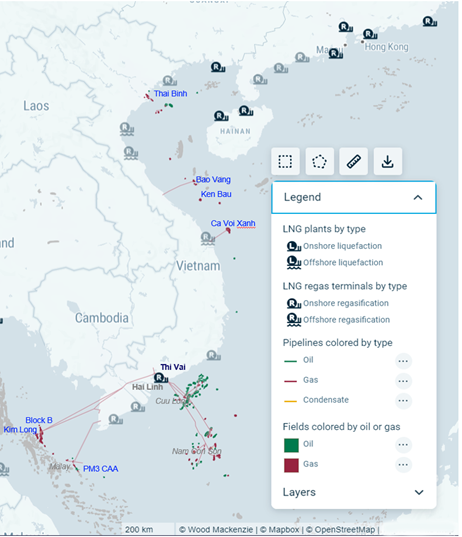Click the Block B field label
The height and width of the screenshot is (537, 462).
click(x=39, y=420)
